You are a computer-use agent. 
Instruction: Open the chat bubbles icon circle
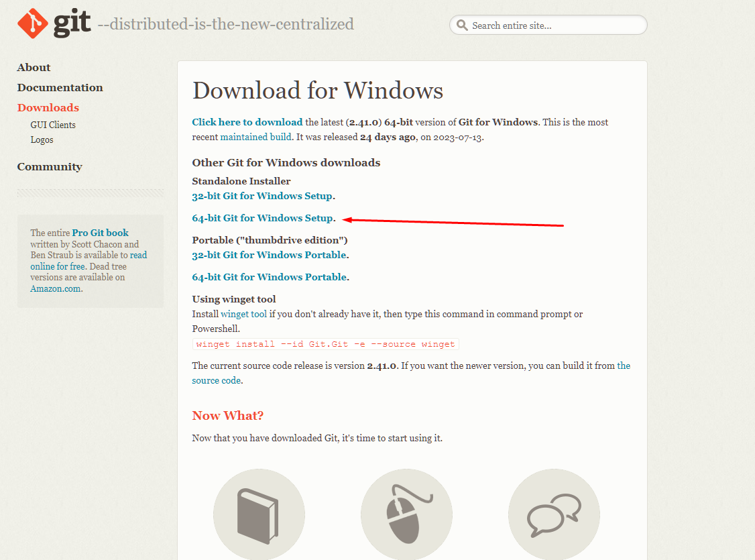[x=555, y=514]
